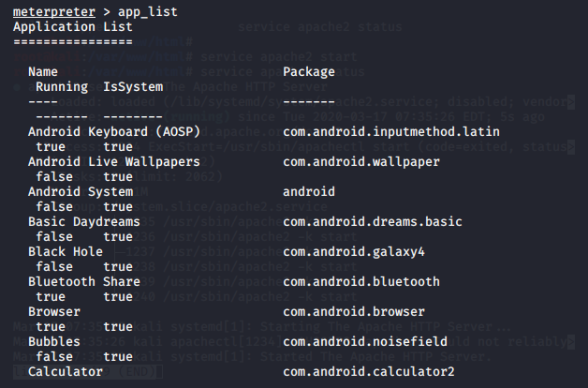Select the com.android.inputmethod.latin package name
Image resolution: width=588 pixels, height=388 pixels.
(390, 131)
